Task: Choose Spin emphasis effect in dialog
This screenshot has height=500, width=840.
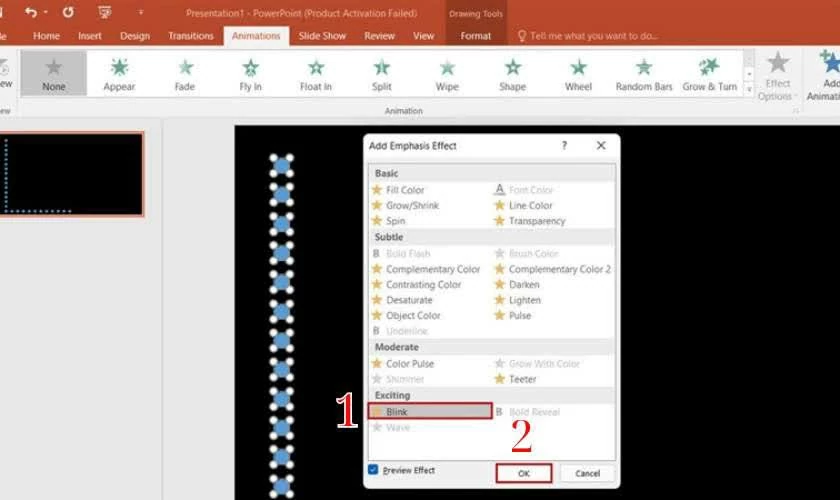Action: (397, 221)
